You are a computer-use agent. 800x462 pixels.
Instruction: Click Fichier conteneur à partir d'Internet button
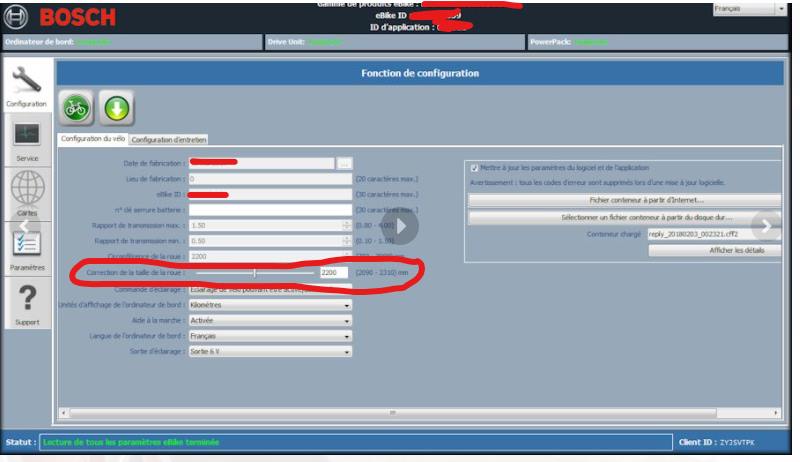(625, 200)
